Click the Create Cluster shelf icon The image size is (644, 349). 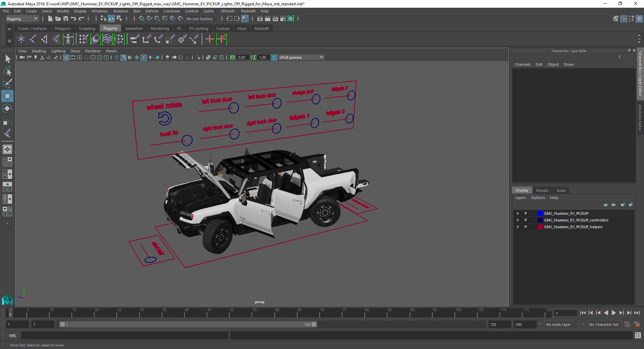(119, 39)
